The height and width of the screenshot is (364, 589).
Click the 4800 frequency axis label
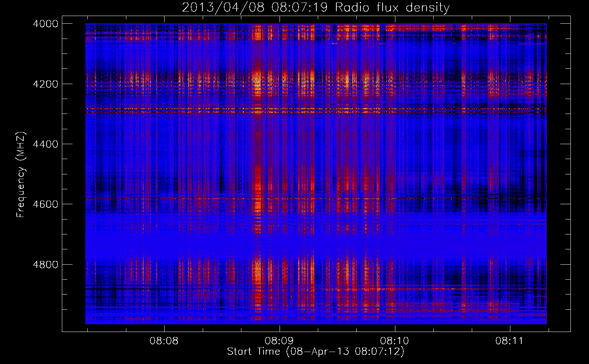(46, 265)
